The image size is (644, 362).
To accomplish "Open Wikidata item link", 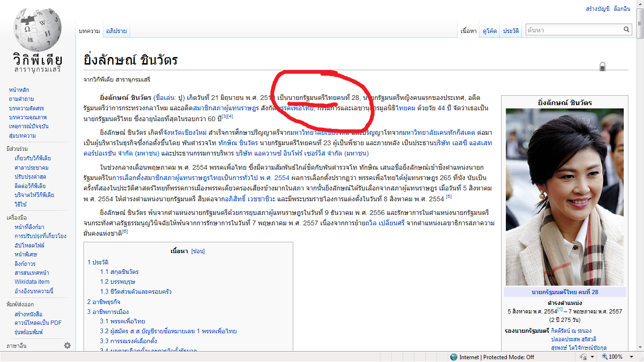I will tap(32, 282).
